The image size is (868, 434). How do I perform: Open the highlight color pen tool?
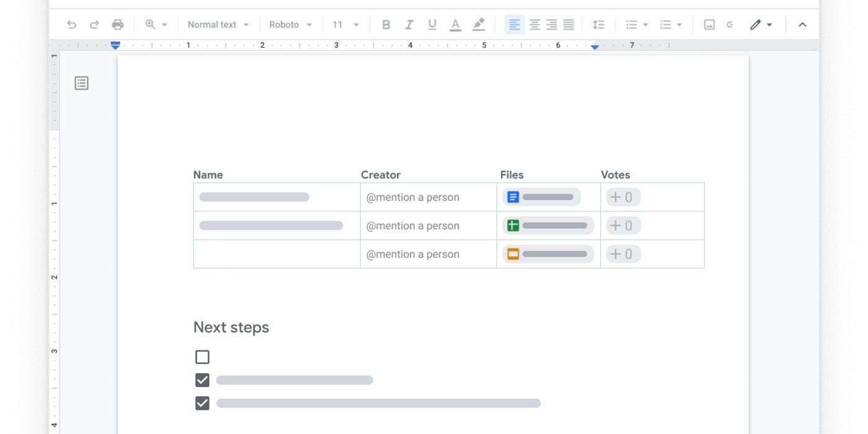click(x=478, y=25)
